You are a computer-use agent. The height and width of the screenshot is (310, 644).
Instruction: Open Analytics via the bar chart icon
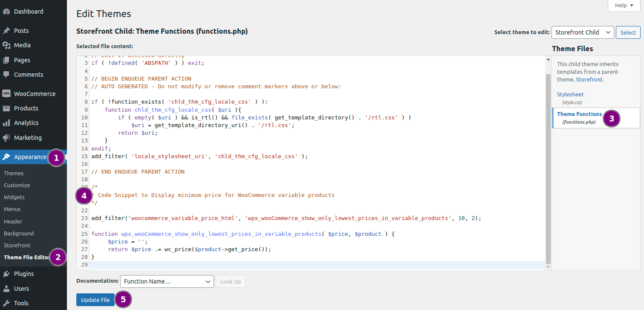click(x=7, y=123)
